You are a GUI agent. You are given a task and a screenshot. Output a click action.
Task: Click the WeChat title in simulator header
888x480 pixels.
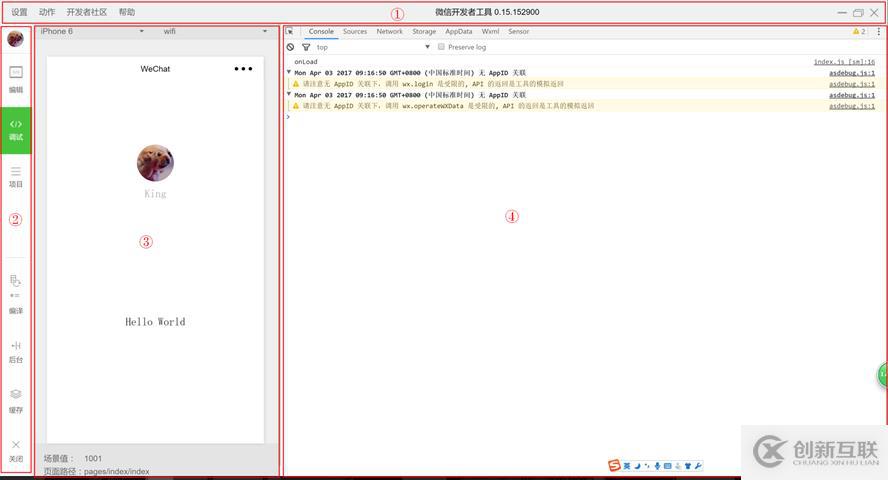(x=155, y=68)
